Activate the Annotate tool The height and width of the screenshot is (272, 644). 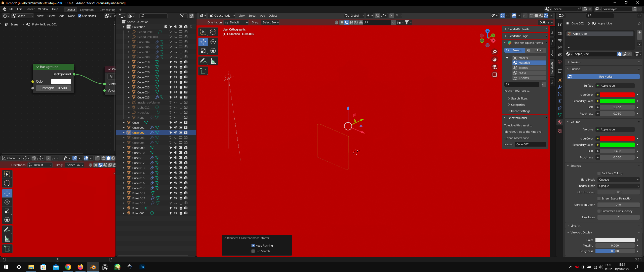pos(203,61)
